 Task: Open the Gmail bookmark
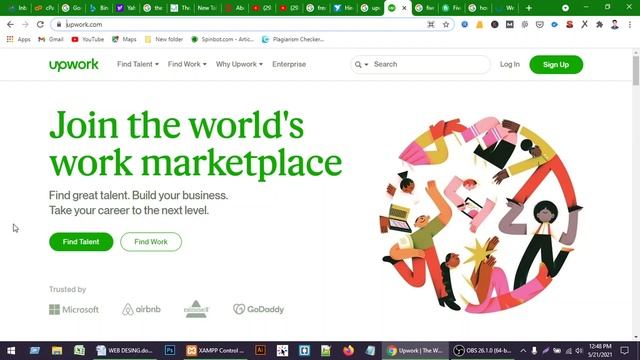click(x=51, y=39)
